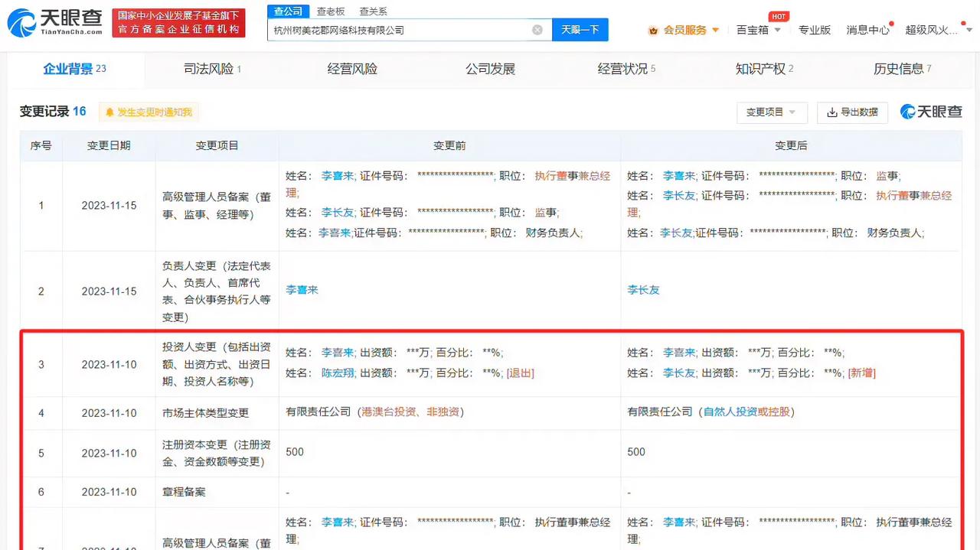Click the 发生变更时通知我 notify button

(149, 112)
